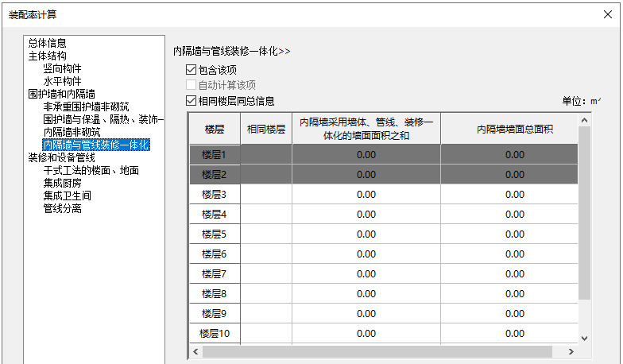Open 内隔墙非砌筑 tree item
The image size is (623, 364).
(72, 133)
